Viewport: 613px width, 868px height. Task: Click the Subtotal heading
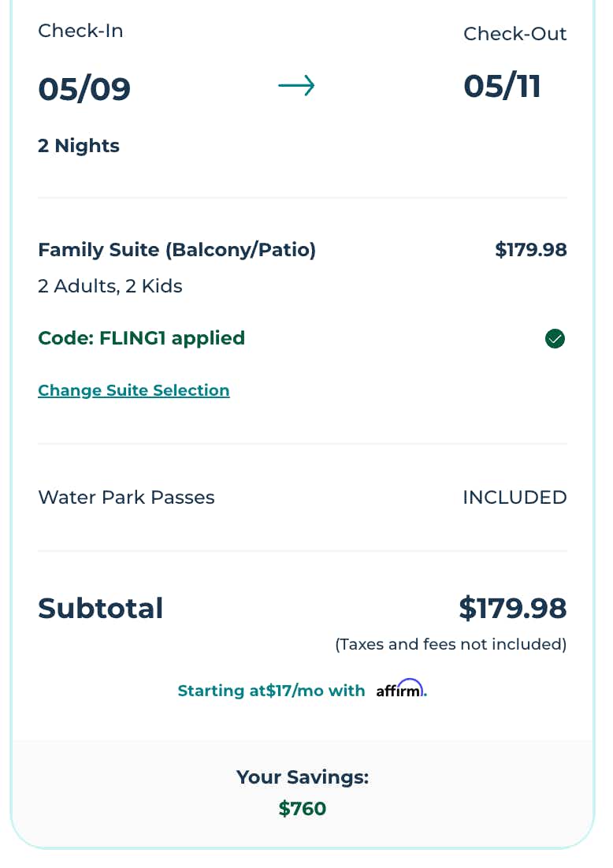(101, 608)
